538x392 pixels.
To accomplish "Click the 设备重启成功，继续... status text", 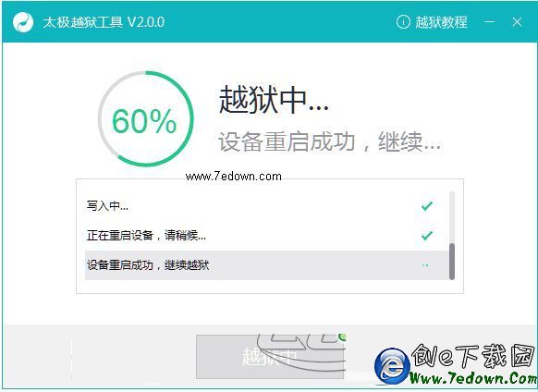I will (329, 141).
